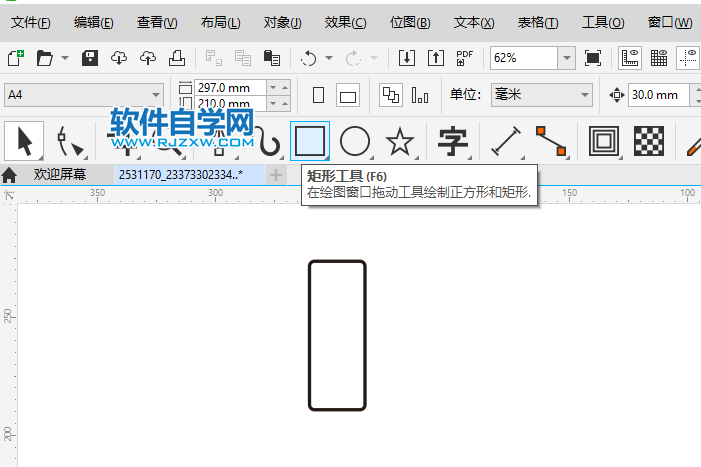Screen dimensions: 701x467
Task: Select the Ellipse tool
Action: [x=355, y=141]
